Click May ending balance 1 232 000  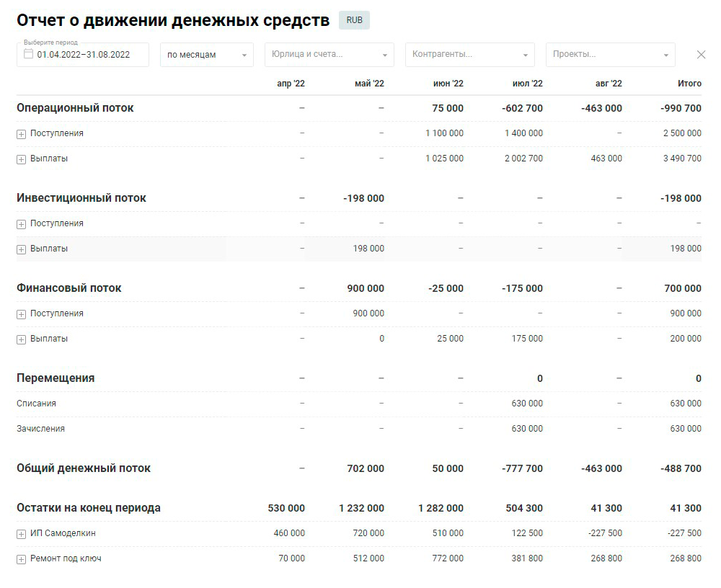click(361, 509)
